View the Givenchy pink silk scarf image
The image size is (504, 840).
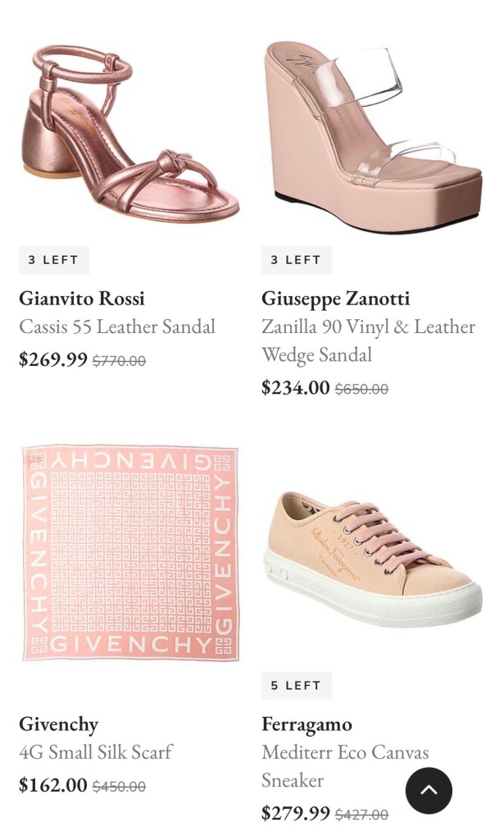[x=130, y=552]
